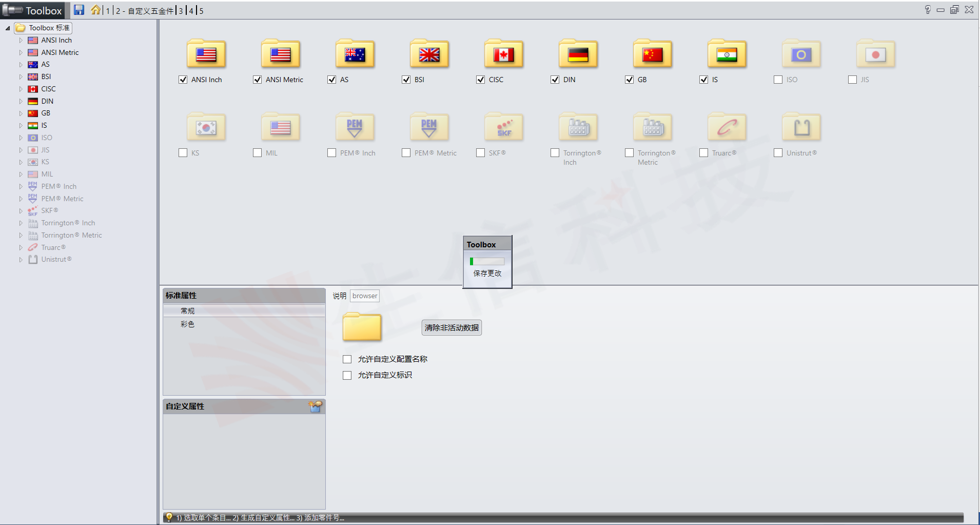Uncheck the DIN standard checkbox
This screenshot has height=525, width=980.
[555, 80]
